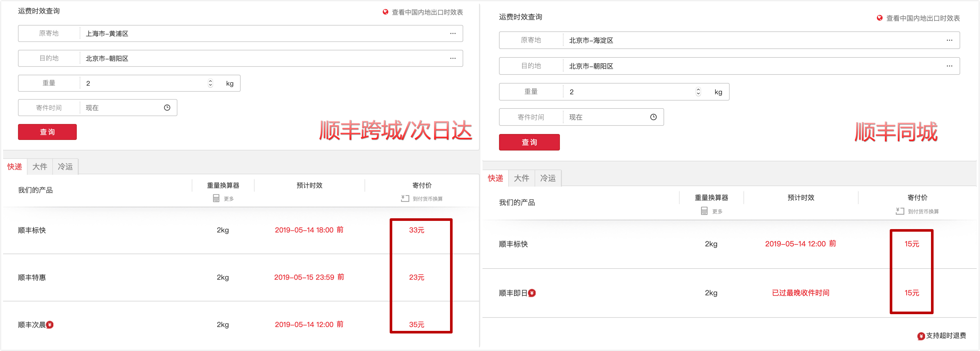Switch to 大件 tab in right panel

point(521,178)
